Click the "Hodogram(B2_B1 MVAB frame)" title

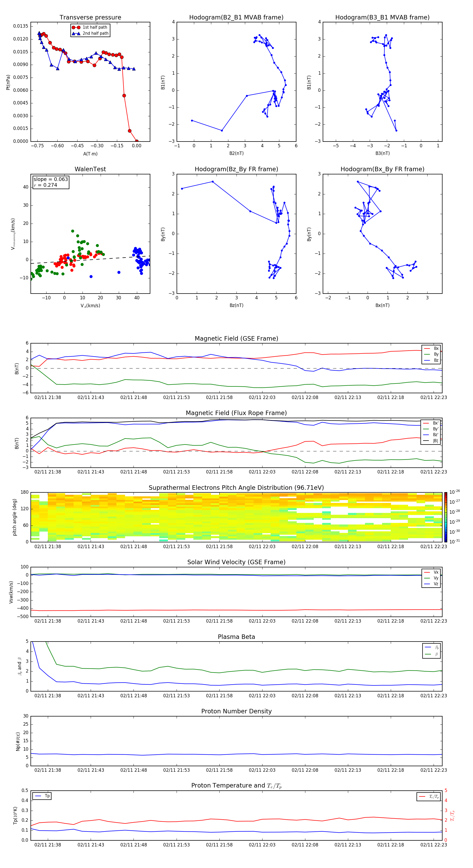[236, 17]
